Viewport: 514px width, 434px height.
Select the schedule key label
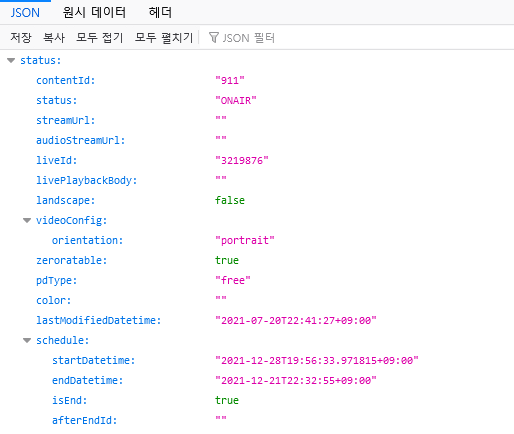point(63,340)
